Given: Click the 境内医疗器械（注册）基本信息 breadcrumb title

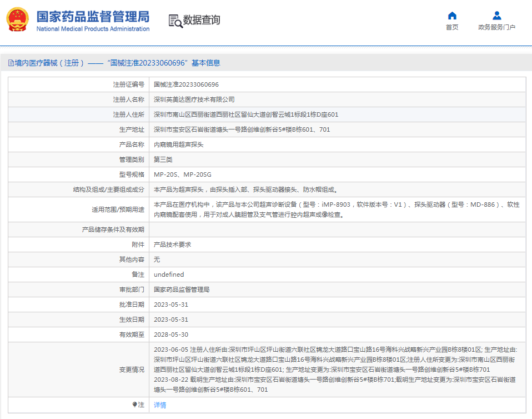Looking at the screenshot, I should pos(117,63).
